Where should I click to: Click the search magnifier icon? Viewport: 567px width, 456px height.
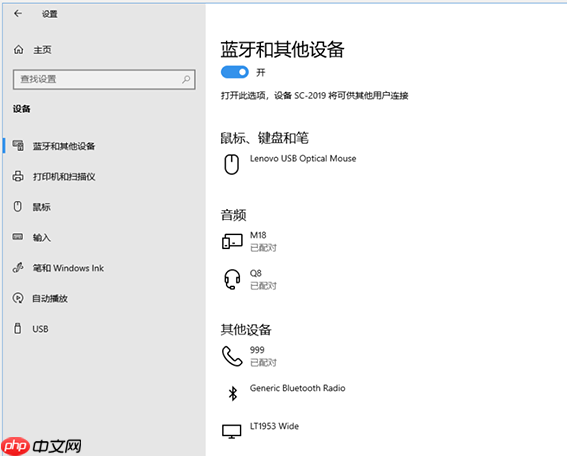coord(186,79)
